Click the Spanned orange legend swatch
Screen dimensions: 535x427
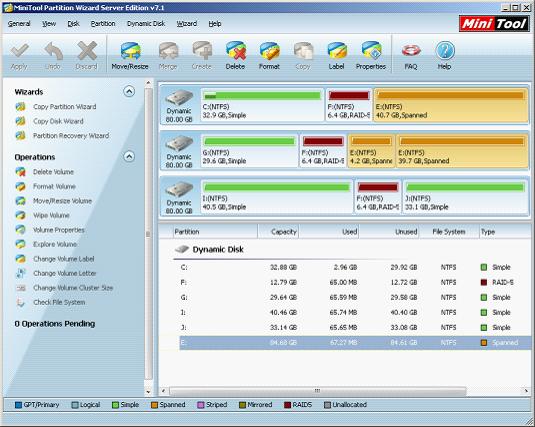pyautogui.click(x=155, y=405)
